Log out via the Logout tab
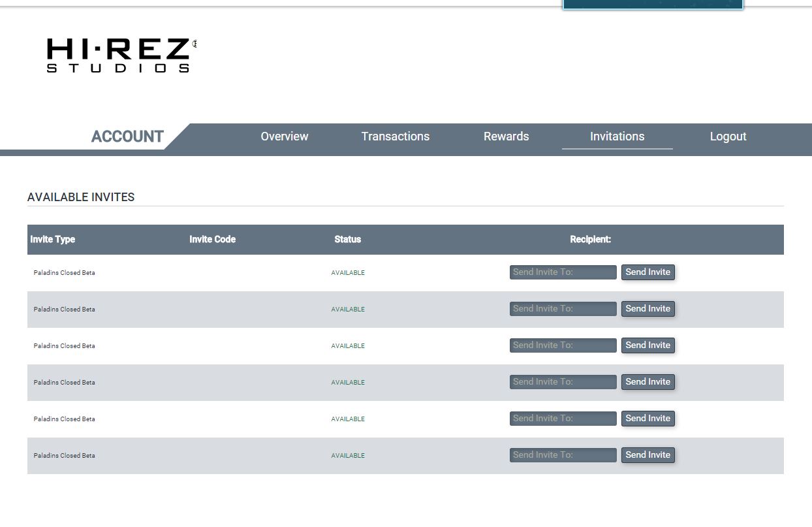This screenshot has height=527, width=812. point(728,136)
